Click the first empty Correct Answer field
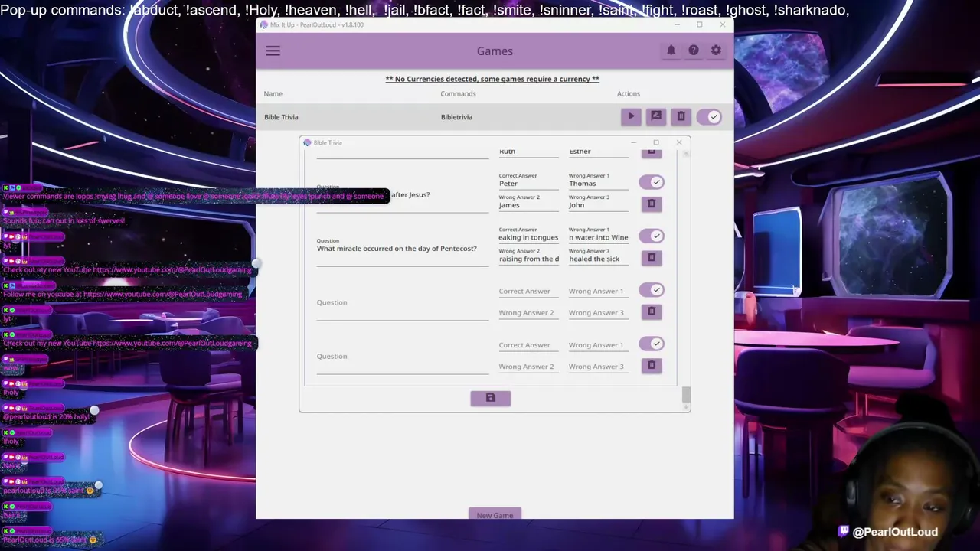The height and width of the screenshot is (551, 980). [x=528, y=292]
